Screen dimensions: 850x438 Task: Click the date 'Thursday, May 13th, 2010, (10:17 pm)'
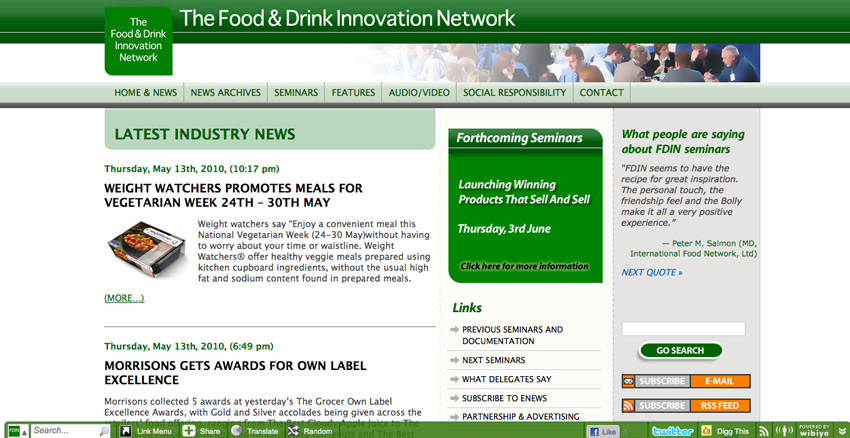192,169
